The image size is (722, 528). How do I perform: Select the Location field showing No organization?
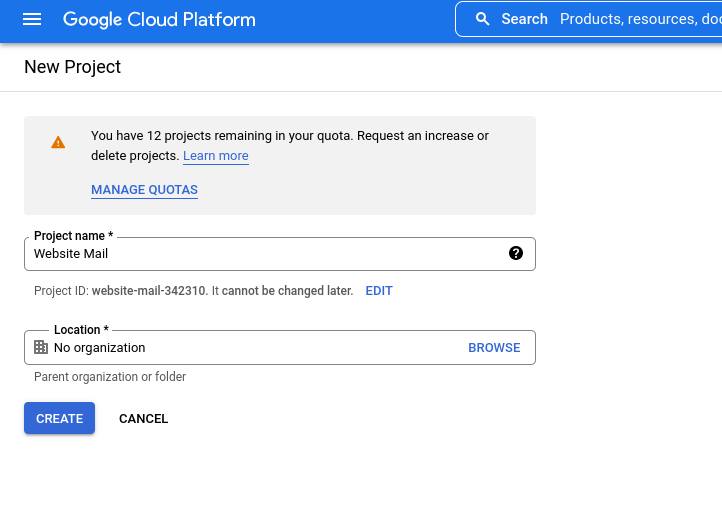point(279,348)
